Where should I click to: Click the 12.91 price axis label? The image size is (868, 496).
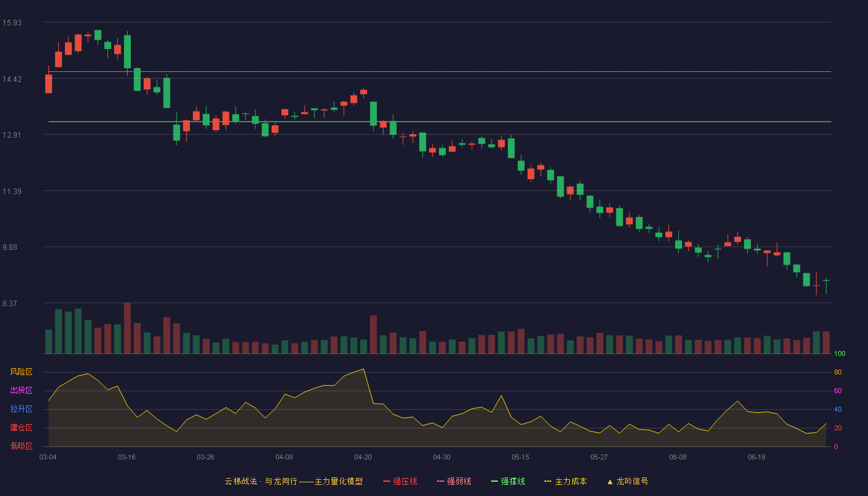tap(12, 135)
